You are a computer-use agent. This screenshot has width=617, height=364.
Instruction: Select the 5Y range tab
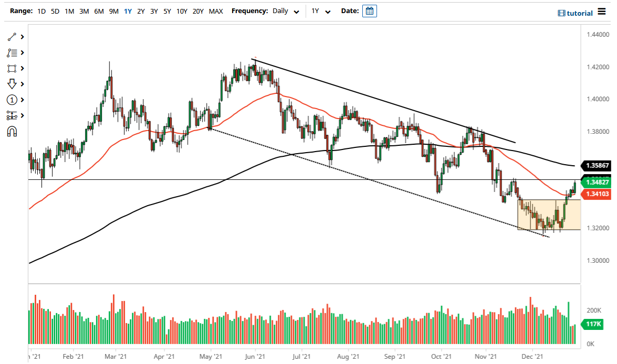point(167,10)
